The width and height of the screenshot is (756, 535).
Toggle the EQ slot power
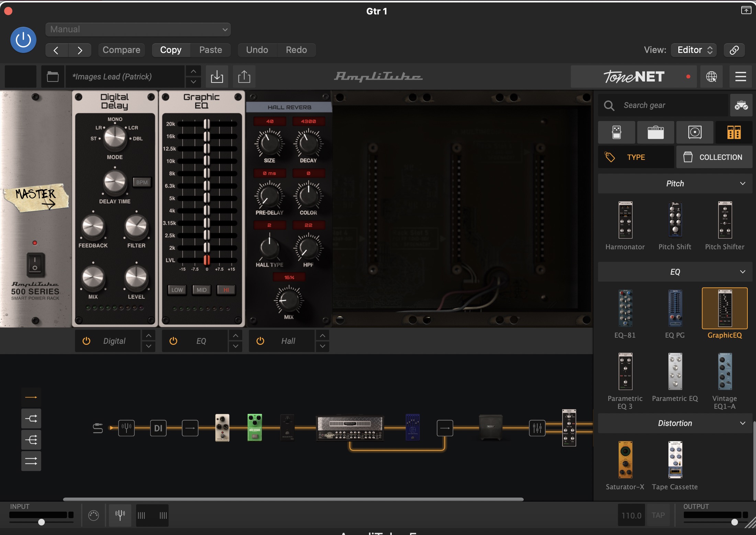[x=174, y=341]
